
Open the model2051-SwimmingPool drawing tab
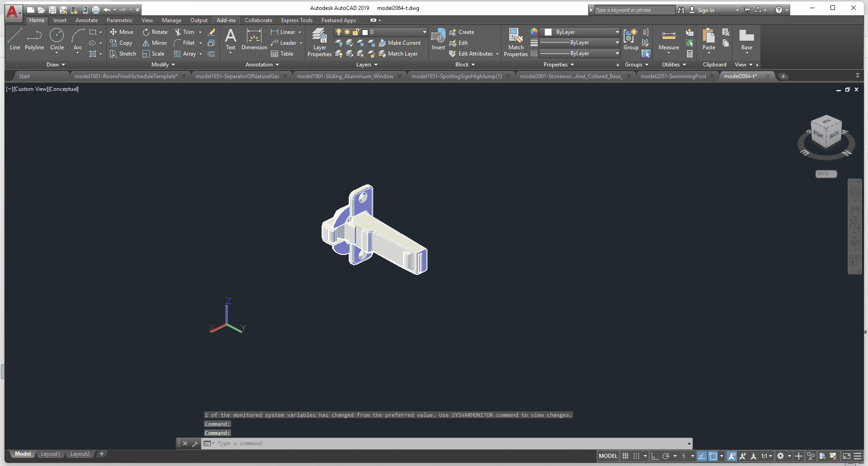673,76
